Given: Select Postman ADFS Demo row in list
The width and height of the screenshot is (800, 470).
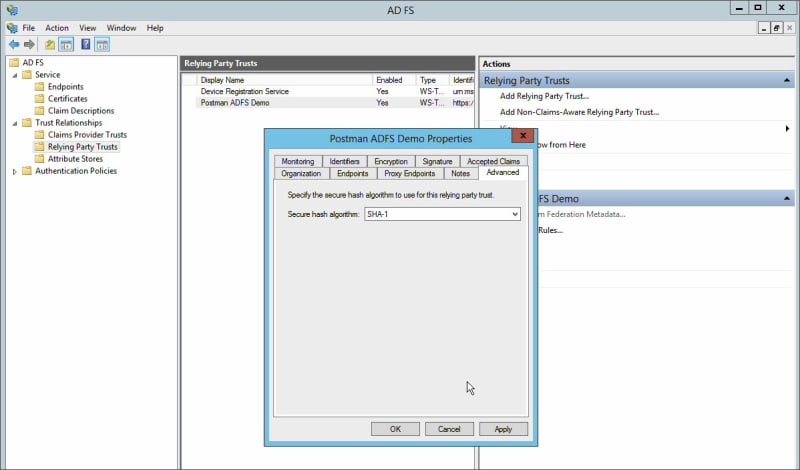Looking at the screenshot, I should coord(329,103).
